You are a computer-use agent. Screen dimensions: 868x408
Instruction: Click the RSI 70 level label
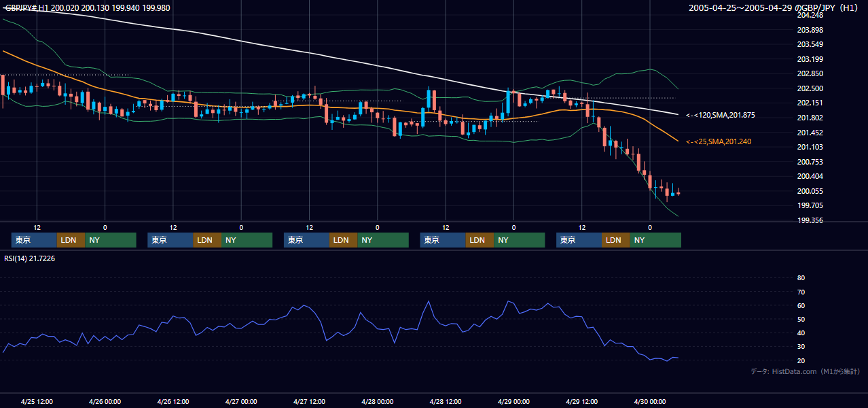tap(801, 292)
